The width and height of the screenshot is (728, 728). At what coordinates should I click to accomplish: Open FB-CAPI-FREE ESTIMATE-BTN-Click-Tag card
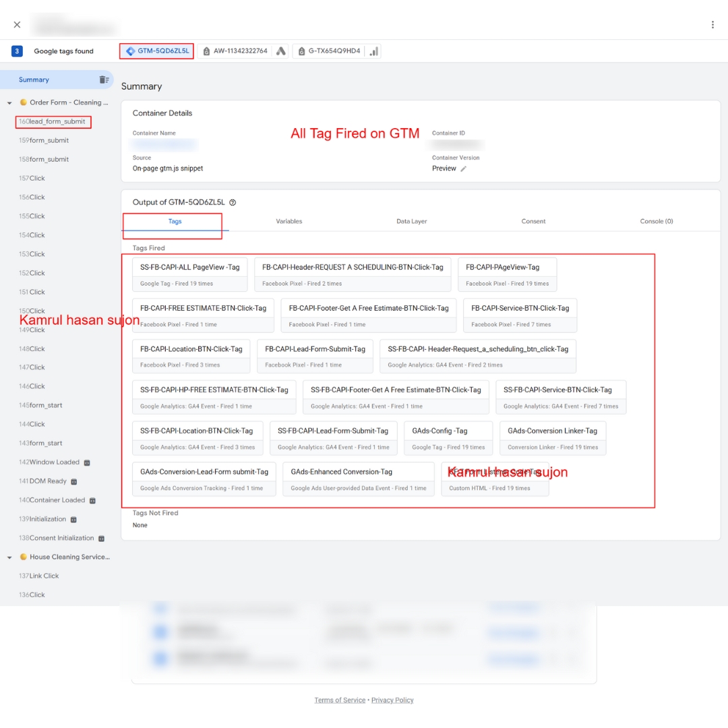(x=204, y=315)
